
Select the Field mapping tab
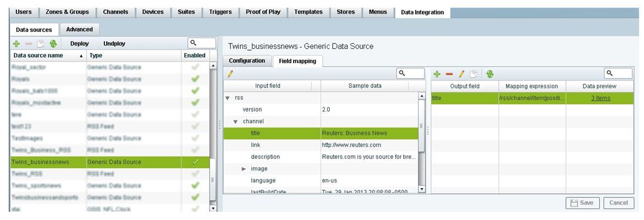[x=298, y=61]
